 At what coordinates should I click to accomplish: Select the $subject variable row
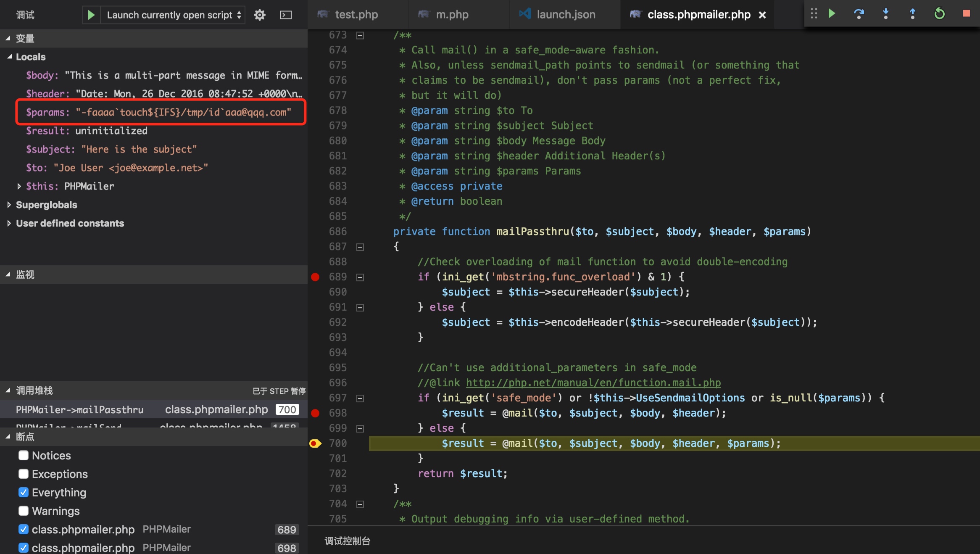tap(154, 149)
